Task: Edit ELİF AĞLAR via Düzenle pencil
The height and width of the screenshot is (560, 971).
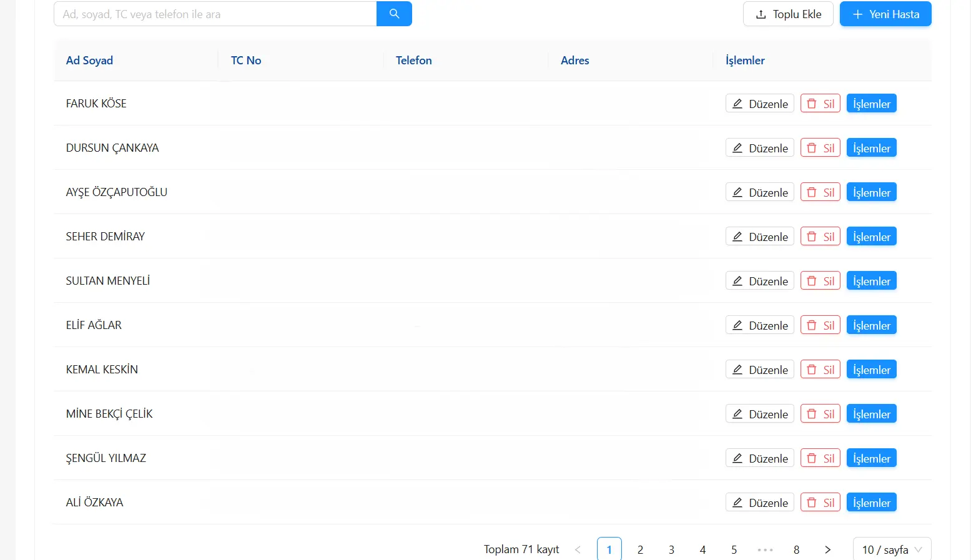Action: [759, 325]
